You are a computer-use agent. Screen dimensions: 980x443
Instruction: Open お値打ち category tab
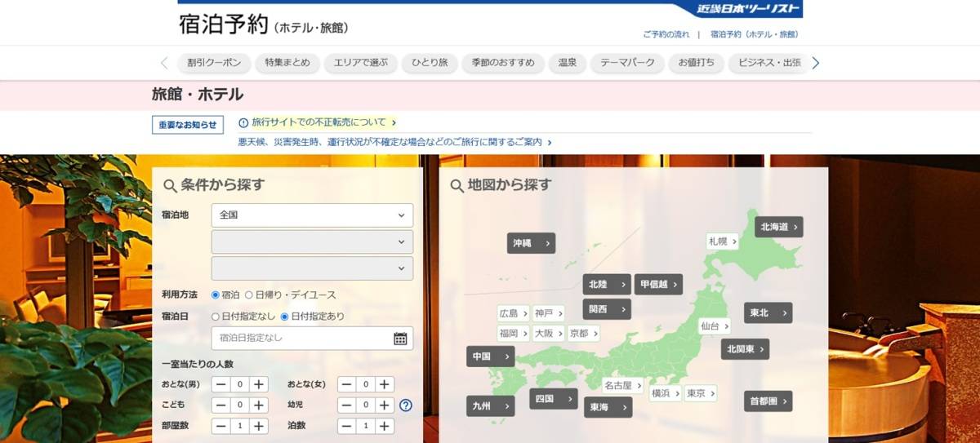[x=697, y=63]
